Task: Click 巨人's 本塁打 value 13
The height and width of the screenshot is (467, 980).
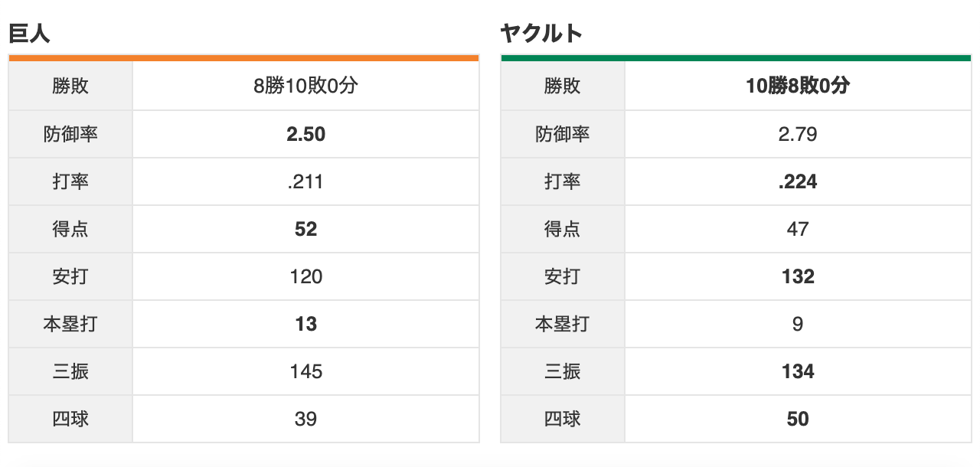Action: coord(305,325)
